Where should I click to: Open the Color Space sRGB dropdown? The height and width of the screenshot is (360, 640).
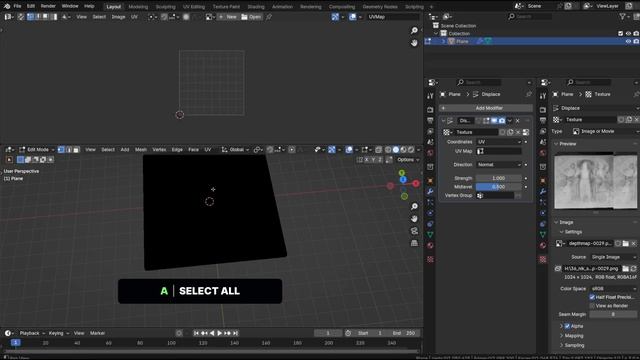coord(613,288)
